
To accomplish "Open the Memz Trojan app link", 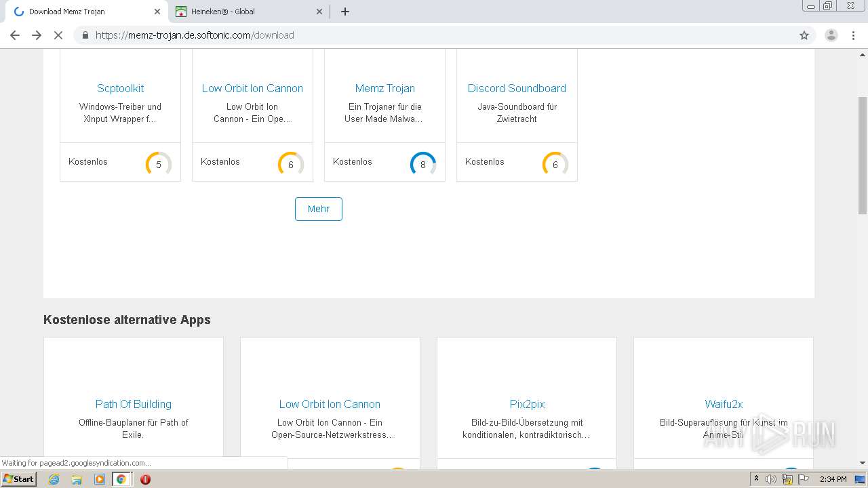I will pyautogui.click(x=384, y=88).
